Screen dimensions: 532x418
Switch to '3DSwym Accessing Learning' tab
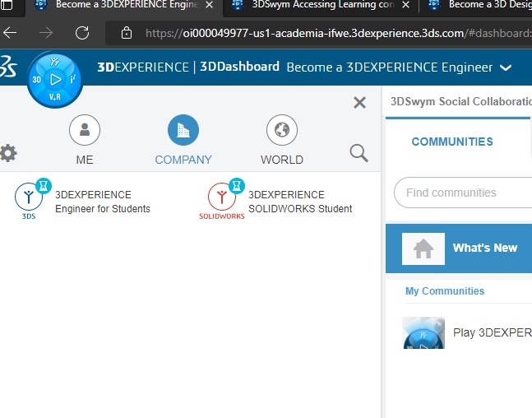[x=322, y=5]
